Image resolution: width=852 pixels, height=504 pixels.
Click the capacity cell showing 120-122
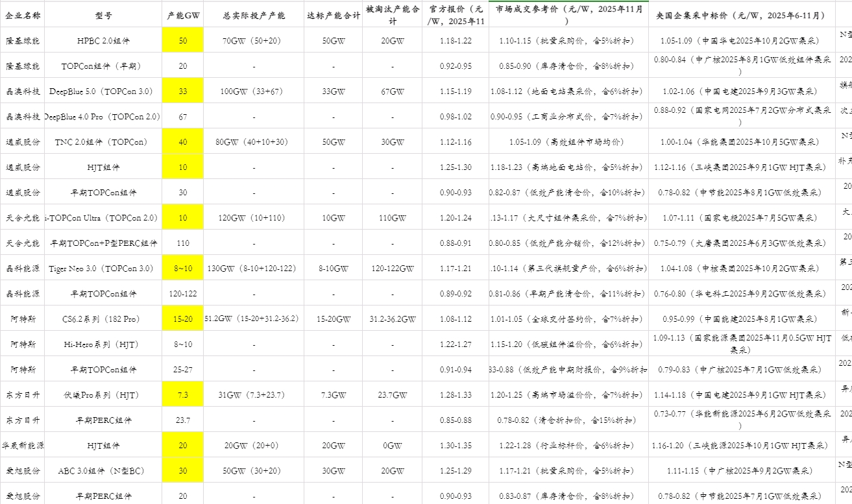(183, 293)
